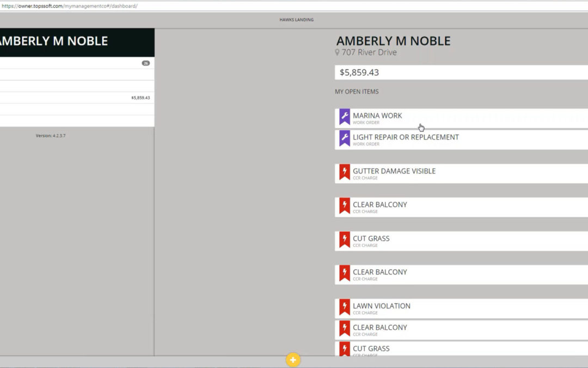The height and width of the screenshot is (368, 588).
Task: Click the yellow plus add button
Action: (293, 360)
